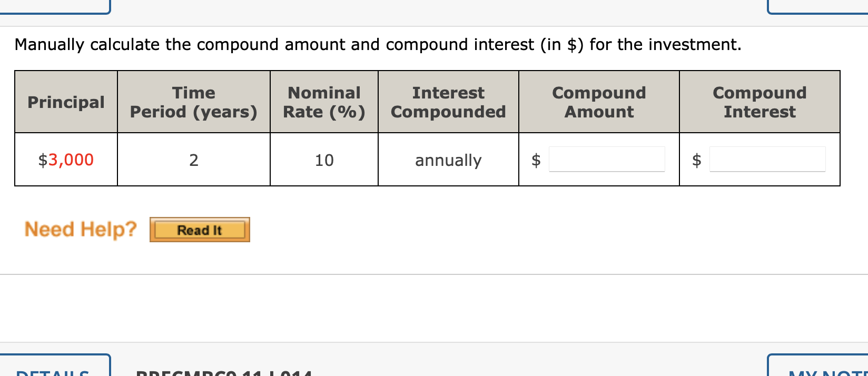Image resolution: width=868 pixels, height=376 pixels.
Task: Click the dollar sign before Compound Amount field
Action: pyautogui.click(x=536, y=160)
